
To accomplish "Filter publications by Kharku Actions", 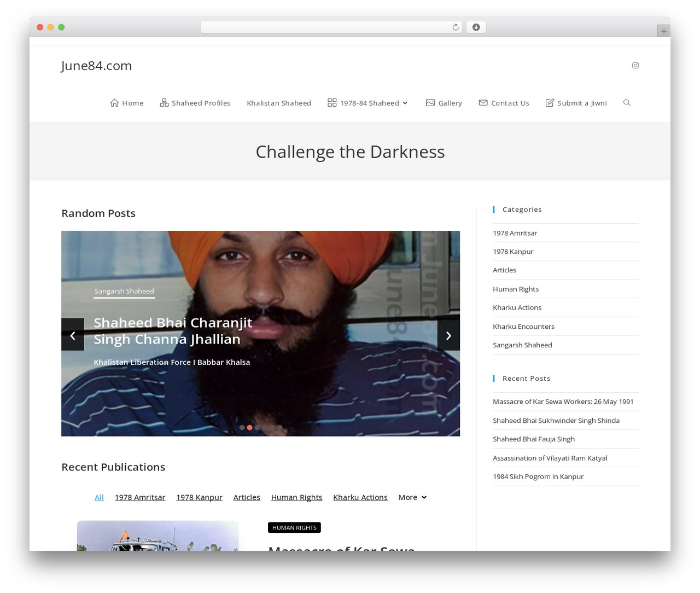I will [x=360, y=497].
